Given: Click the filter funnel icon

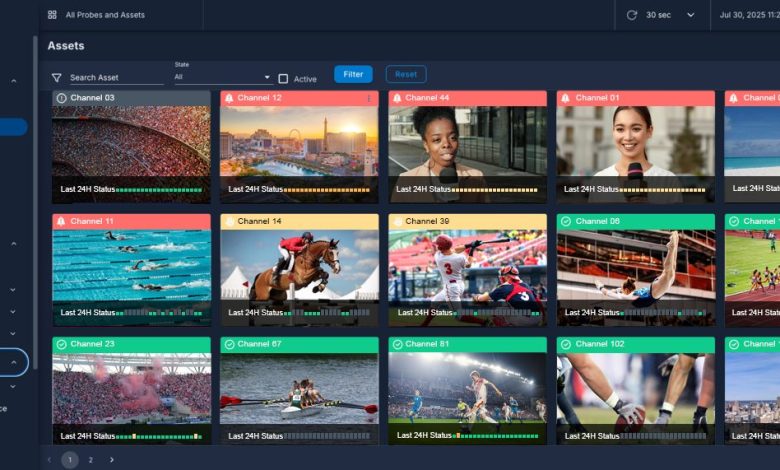Looking at the screenshot, I should (x=56, y=77).
